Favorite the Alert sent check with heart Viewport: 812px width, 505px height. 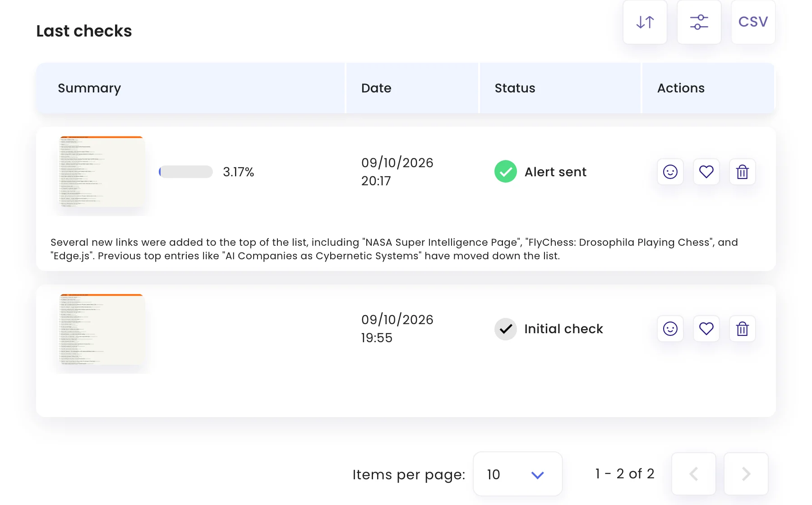pos(706,172)
